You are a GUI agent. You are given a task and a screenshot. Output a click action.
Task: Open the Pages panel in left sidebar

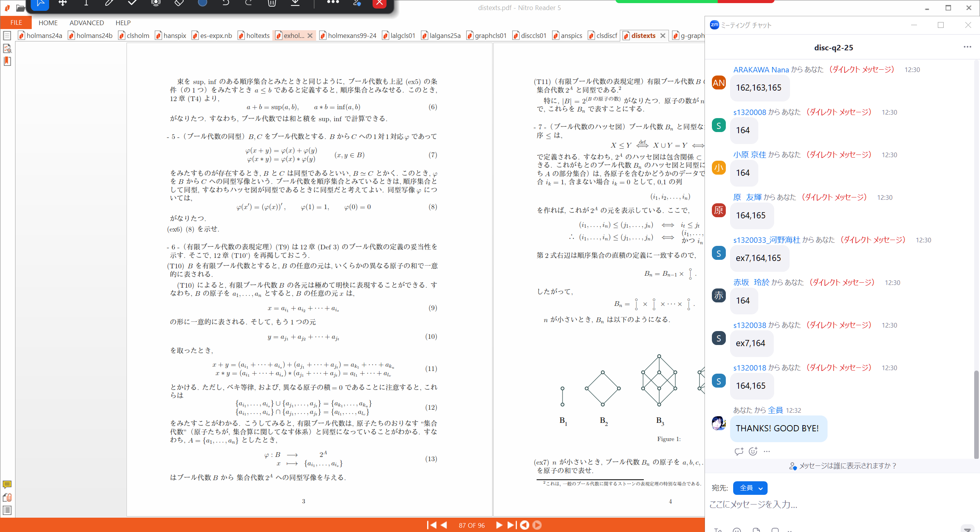[x=7, y=36]
